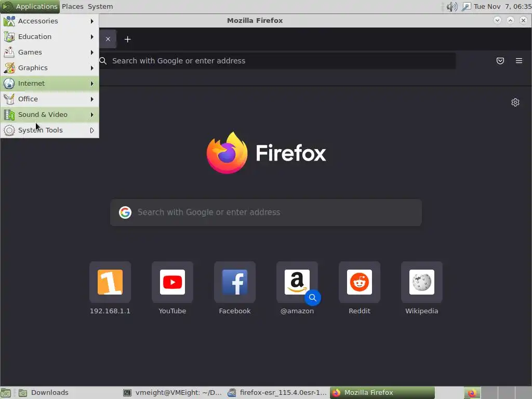
Task: Click the volume speaker icon in panel
Action: (x=451, y=6)
